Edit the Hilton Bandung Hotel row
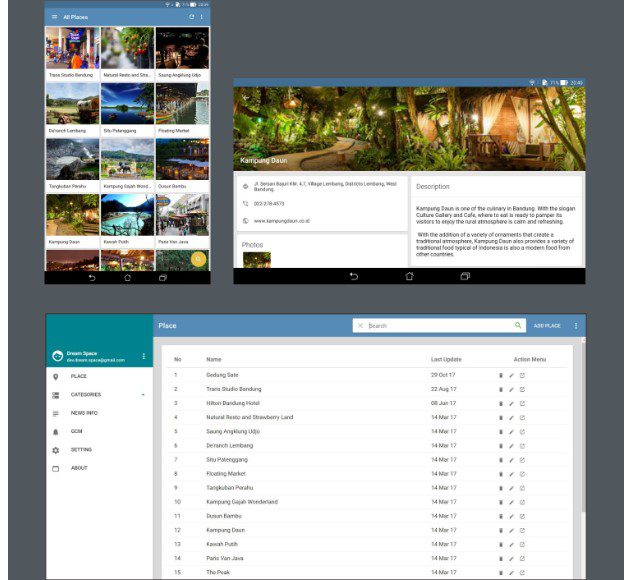The image size is (634, 580). coord(511,404)
